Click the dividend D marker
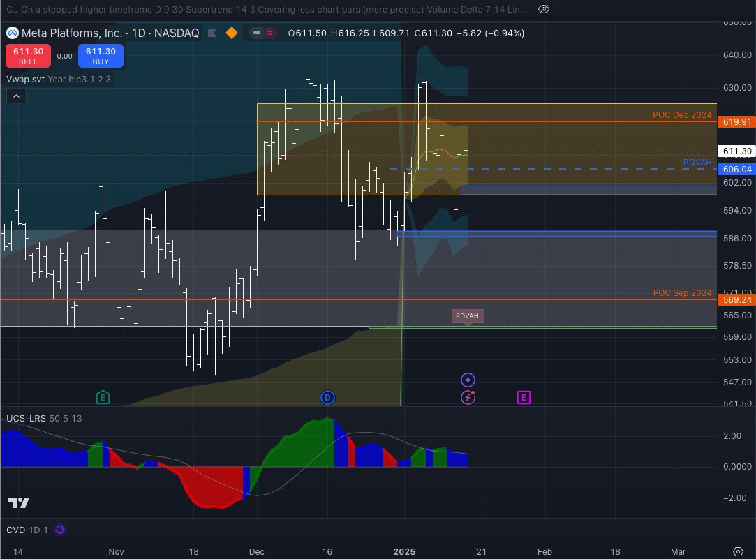 (328, 398)
